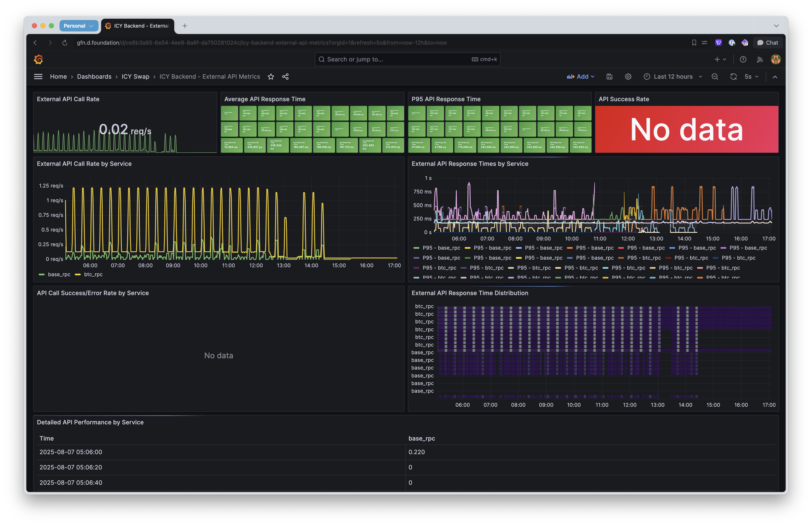This screenshot has height=526, width=812.
Task: Select the ICY Backend browser tab
Action: [137, 26]
